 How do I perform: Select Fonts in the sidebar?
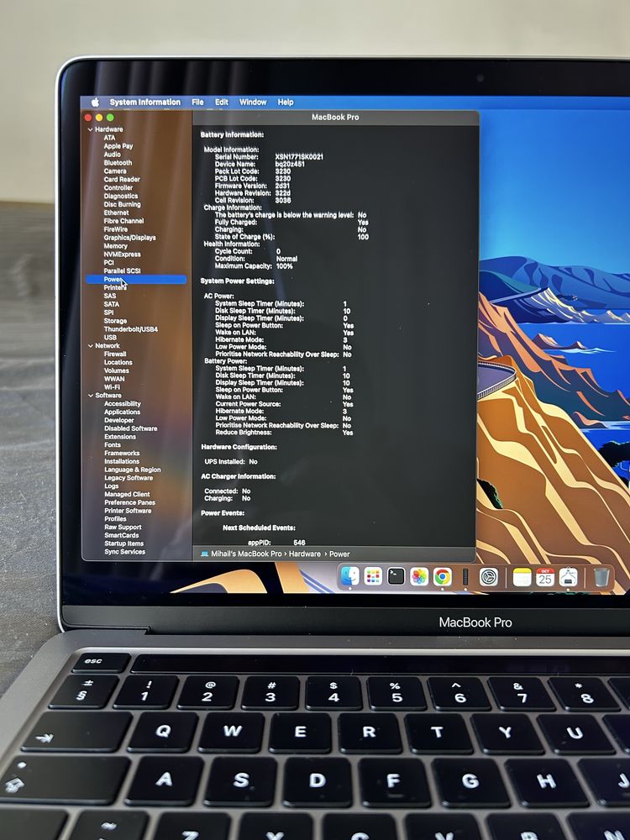click(x=113, y=444)
